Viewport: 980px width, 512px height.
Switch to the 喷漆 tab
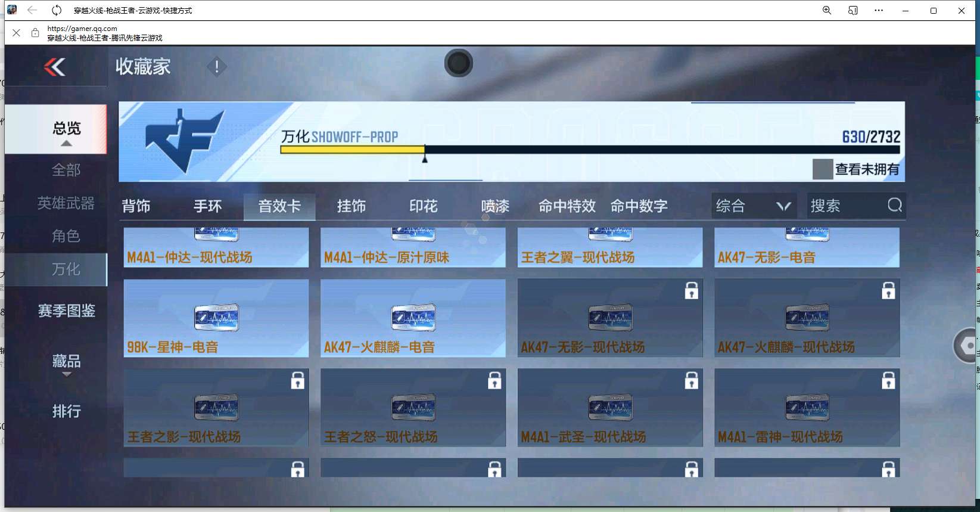click(x=495, y=206)
